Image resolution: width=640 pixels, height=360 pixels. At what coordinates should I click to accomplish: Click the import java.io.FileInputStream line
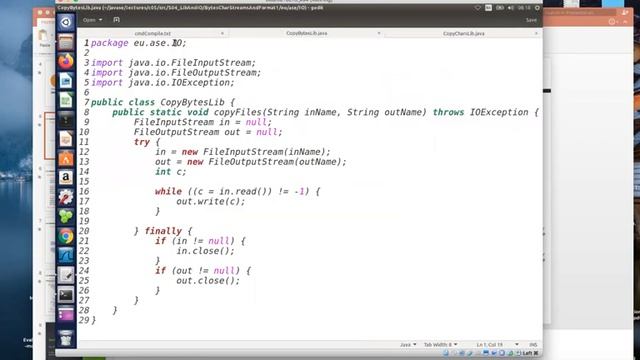[173, 63]
